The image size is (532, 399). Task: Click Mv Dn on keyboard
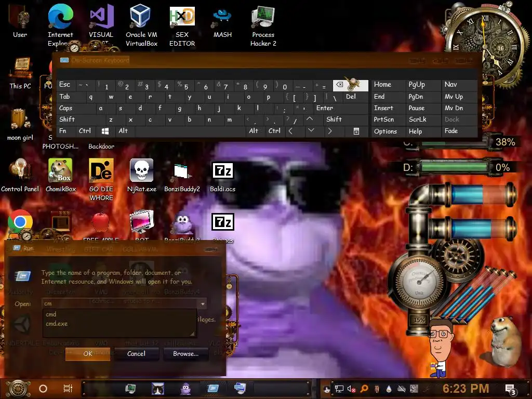point(459,108)
